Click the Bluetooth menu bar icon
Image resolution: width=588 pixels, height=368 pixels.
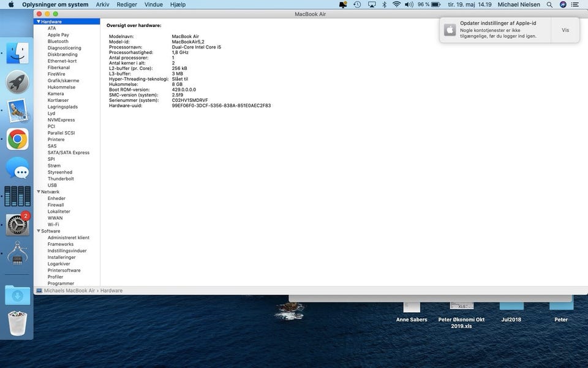[x=384, y=4]
